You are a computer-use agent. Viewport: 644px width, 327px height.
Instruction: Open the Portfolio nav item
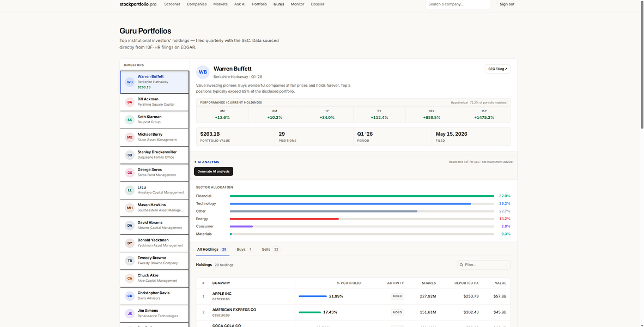(x=259, y=4)
